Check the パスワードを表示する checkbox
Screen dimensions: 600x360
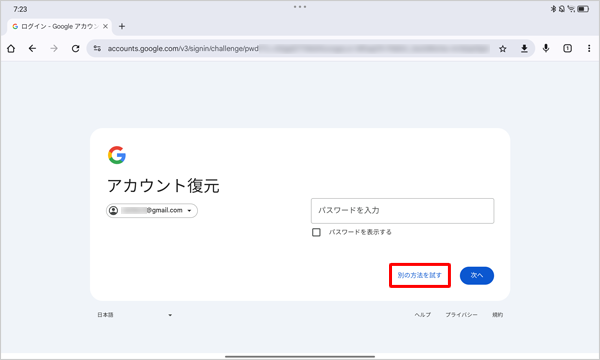(x=316, y=232)
